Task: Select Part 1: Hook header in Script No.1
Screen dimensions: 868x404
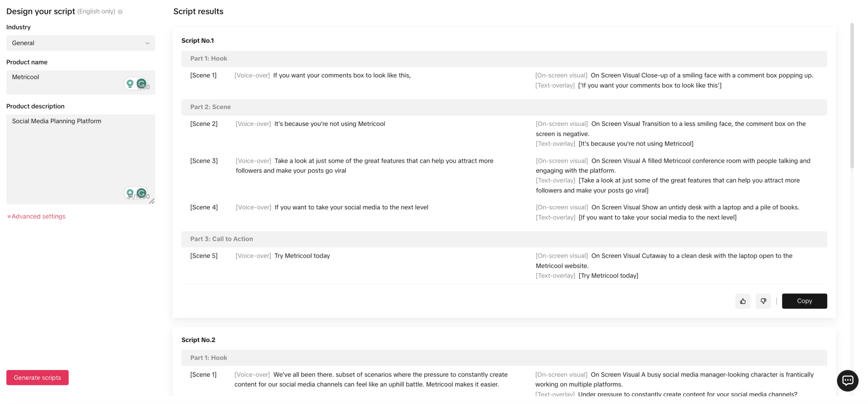Action: click(504, 59)
